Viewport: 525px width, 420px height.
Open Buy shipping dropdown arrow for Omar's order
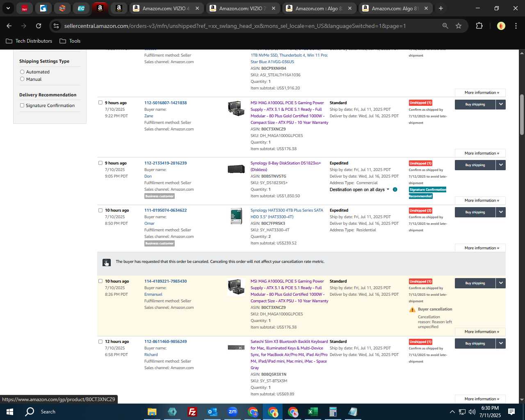click(x=501, y=212)
